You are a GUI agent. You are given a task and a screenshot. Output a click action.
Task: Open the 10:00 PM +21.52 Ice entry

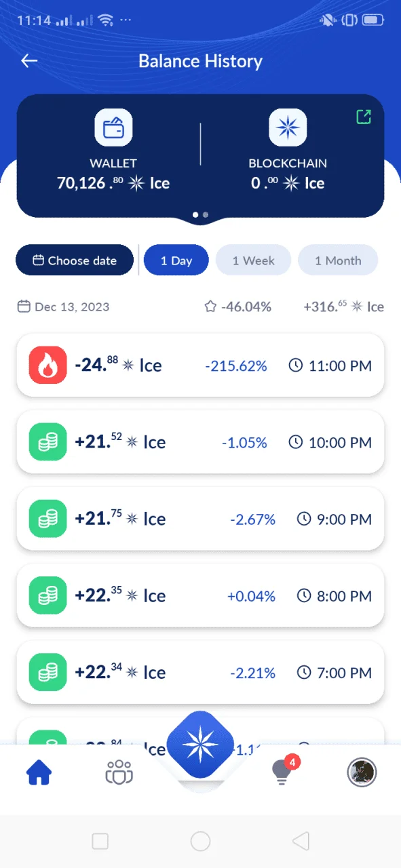point(200,442)
